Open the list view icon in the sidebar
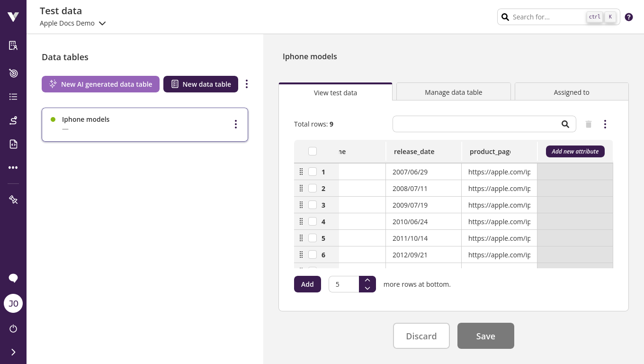Image resolution: width=644 pixels, height=364 pixels. [x=13, y=97]
